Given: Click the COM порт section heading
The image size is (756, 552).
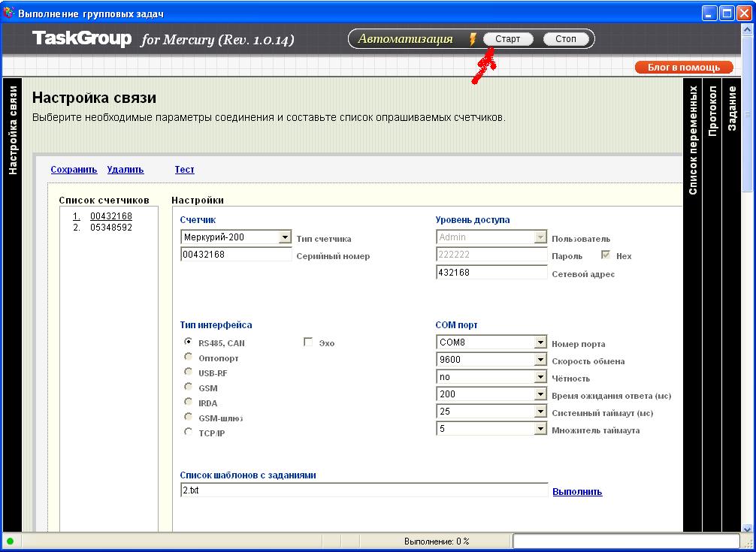Looking at the screenshot, I should (x=457, y=325).
